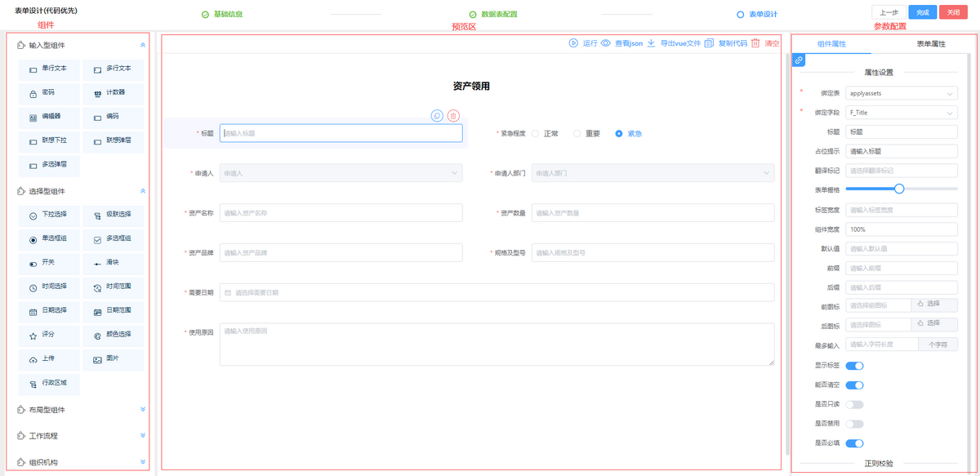Toggle 能否清空 switch
Viewport: 980px width, 476px height.
[x=854, y=385]
